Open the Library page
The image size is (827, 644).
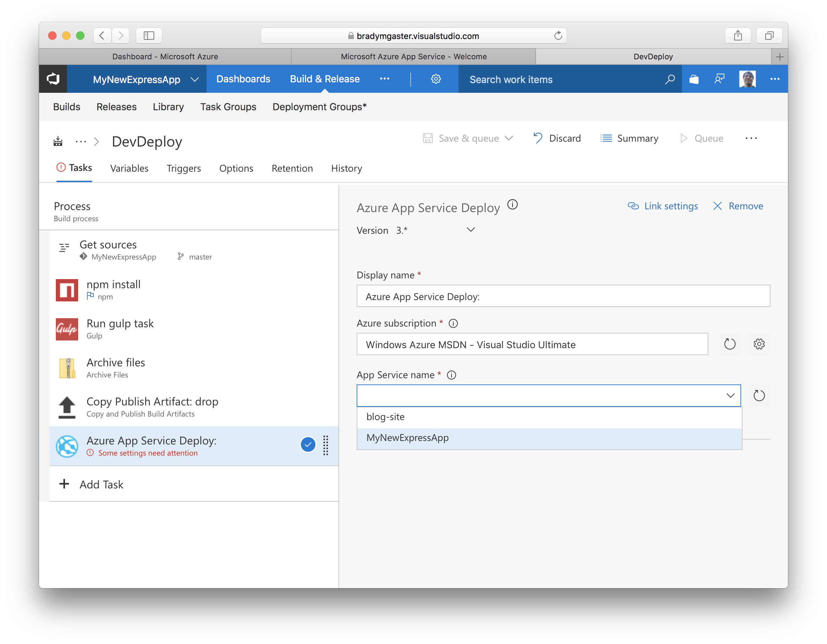[x=168, y=107]
